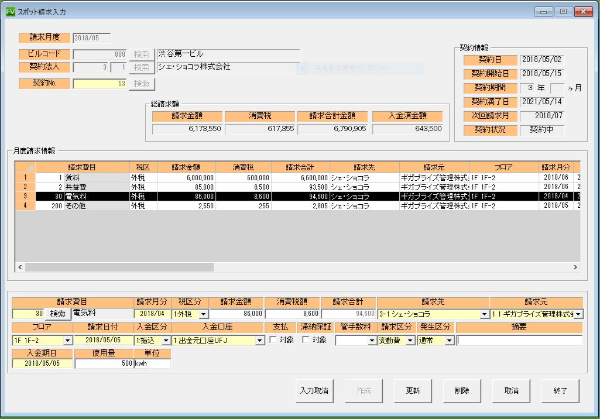Image resolution: width=600 pixels, height=419 pixels.
Task: Select the 共益費 row in the grid
Action: tap(298, 187)
